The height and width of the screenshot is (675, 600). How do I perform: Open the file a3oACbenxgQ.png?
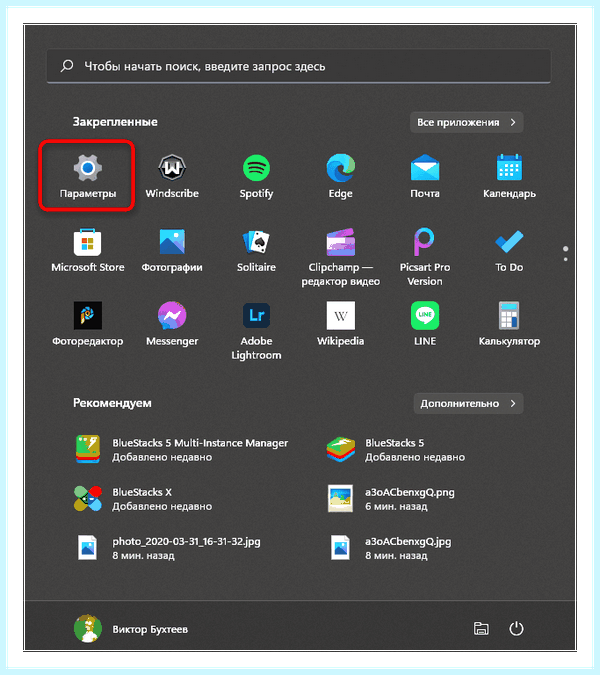click(x=391, y=499)
